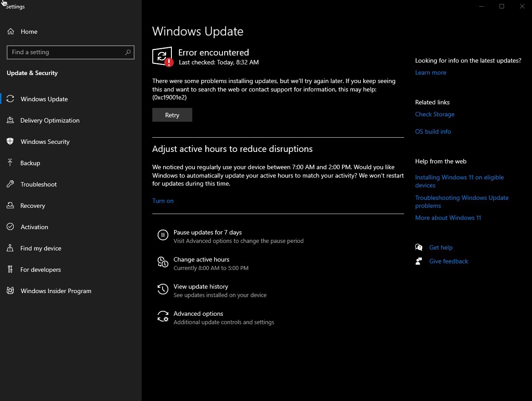532x401 pixels.
Task: Click the Windows Update sync icon in sidebar
Action: click(x=11, y=99)
